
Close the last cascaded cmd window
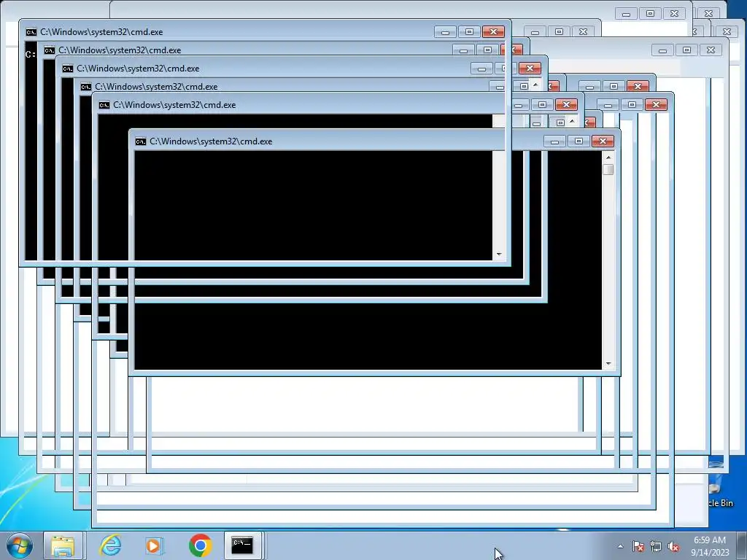(x=603, y=141)
